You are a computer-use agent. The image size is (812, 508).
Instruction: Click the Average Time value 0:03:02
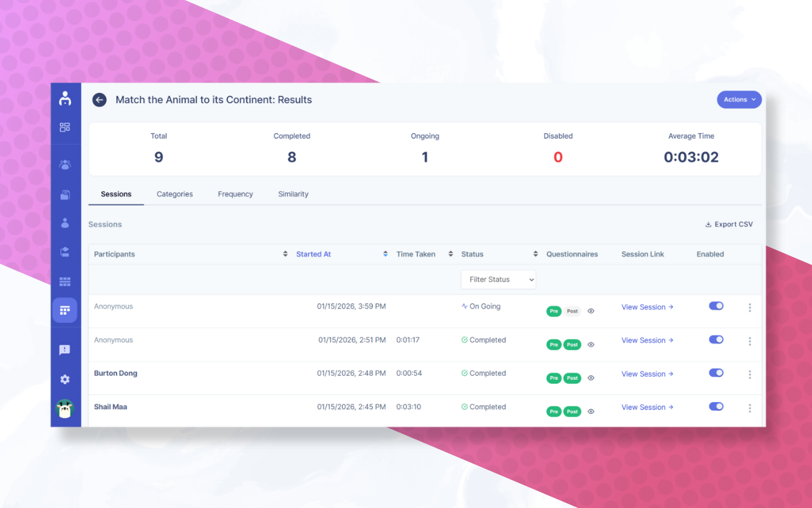coord(691,157)
